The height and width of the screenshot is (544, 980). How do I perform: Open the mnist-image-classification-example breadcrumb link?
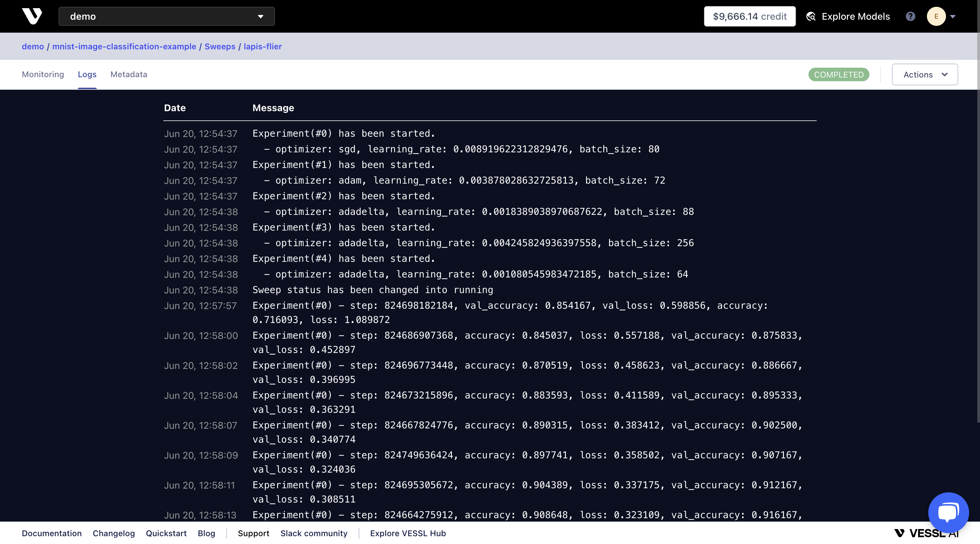pyautogui.click(x=124, y=46)
